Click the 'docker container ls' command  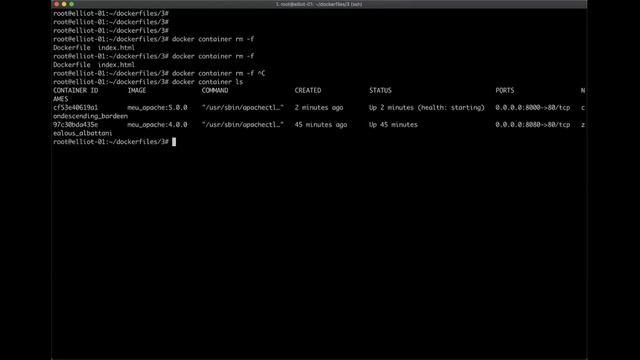[207, 82]
